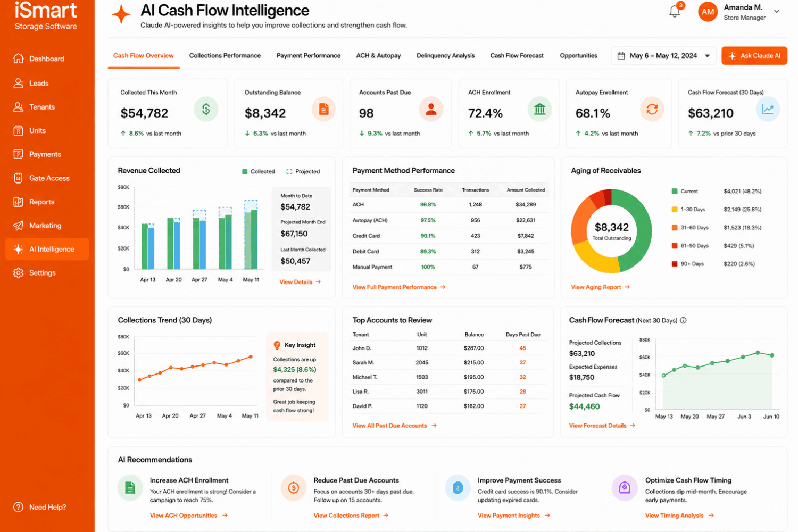Select the Opportunities tab
The height and width of the screenshot is (532, 798).
(578, 56)
